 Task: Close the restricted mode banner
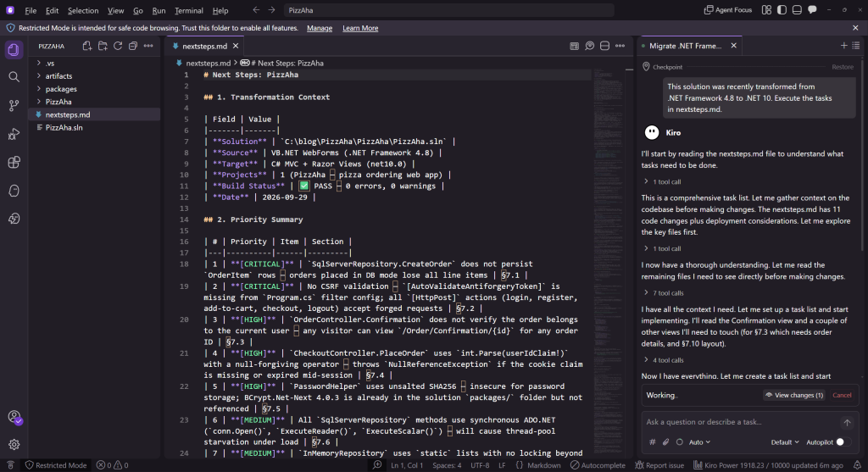click(x=855, y=28)
